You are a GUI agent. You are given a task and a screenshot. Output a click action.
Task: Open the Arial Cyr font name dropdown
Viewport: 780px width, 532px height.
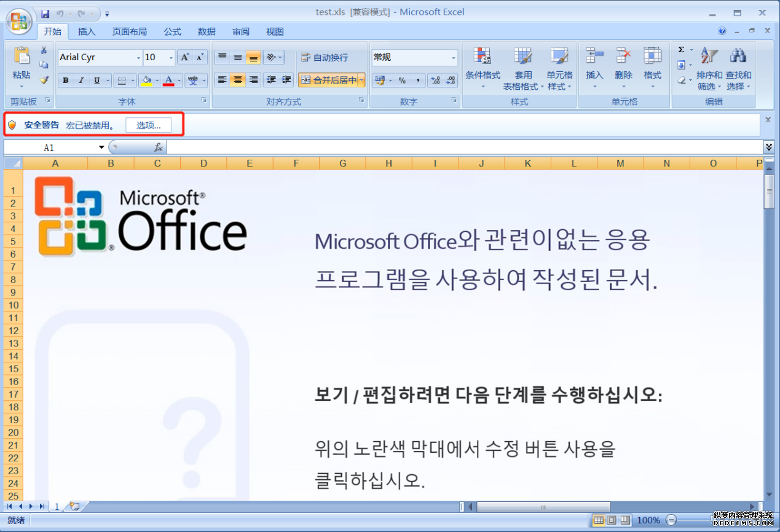139,58
